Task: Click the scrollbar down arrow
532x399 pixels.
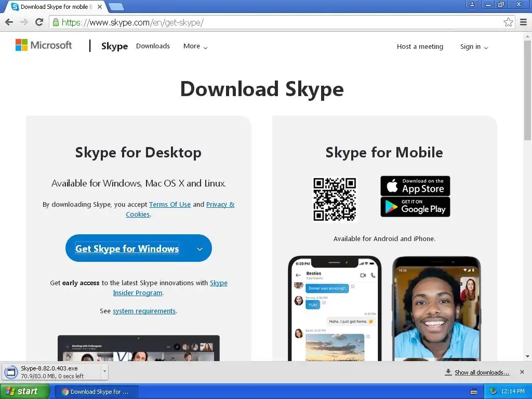Action: tap(528, 356)
